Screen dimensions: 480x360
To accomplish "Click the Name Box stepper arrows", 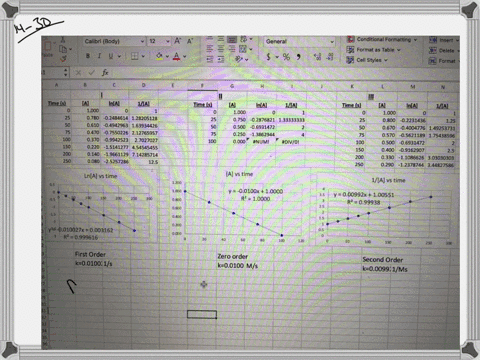I will pyautogui.click(x=66, y=72).
